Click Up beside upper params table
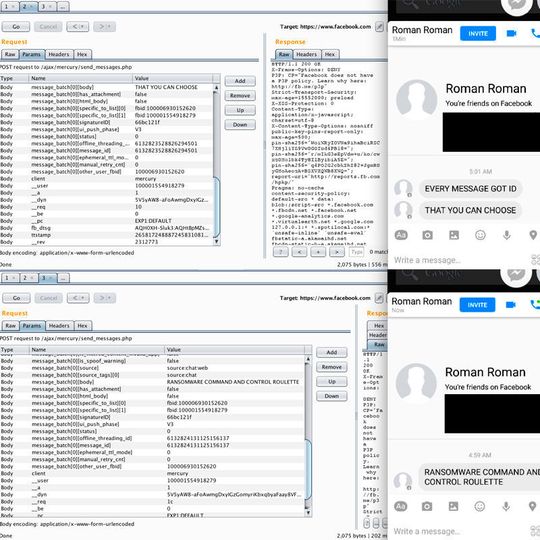The height and width of the screenshot is (540, 540). point(240,110)
